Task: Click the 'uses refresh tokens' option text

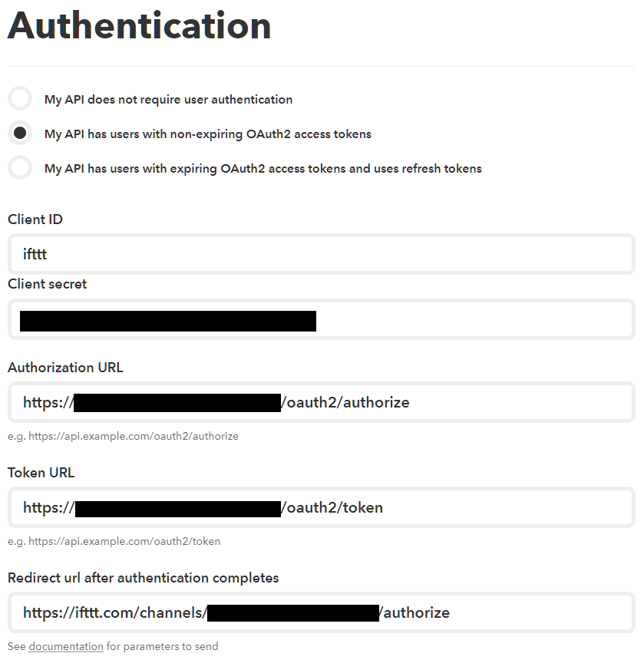Action: tap(263, 169)
